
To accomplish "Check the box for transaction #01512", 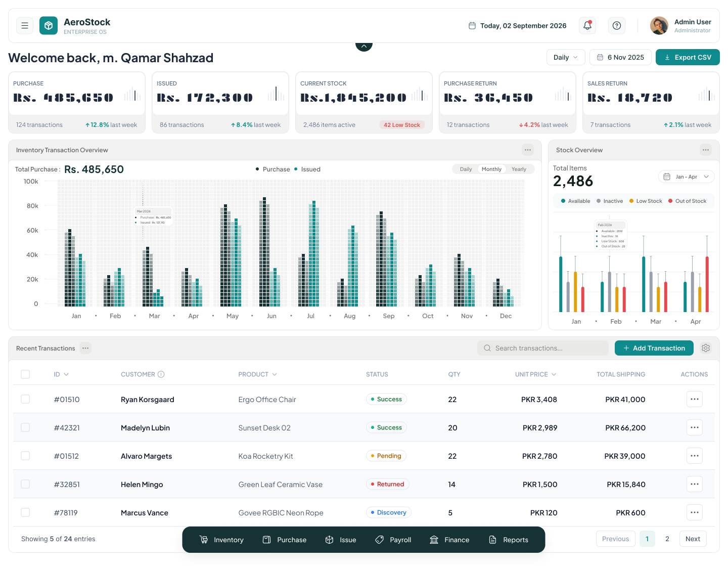I will click(25, 456).
